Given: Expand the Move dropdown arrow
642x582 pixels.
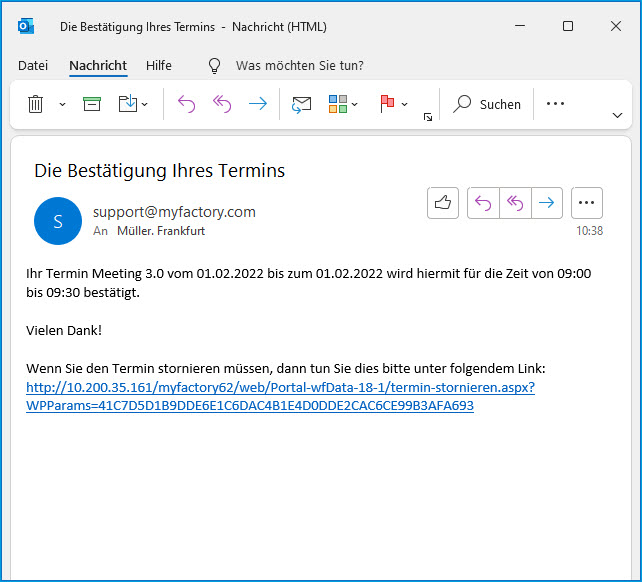Looking at the screenshot, I should click(145, 104).
